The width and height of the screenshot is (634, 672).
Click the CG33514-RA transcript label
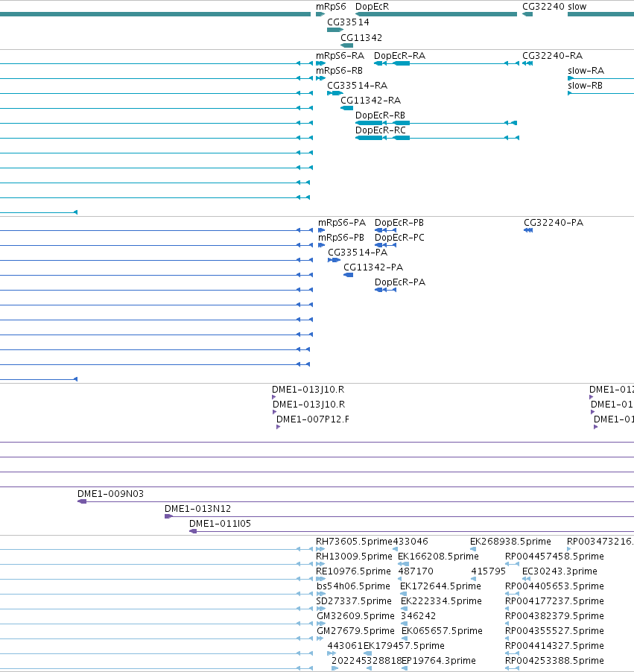357,85
